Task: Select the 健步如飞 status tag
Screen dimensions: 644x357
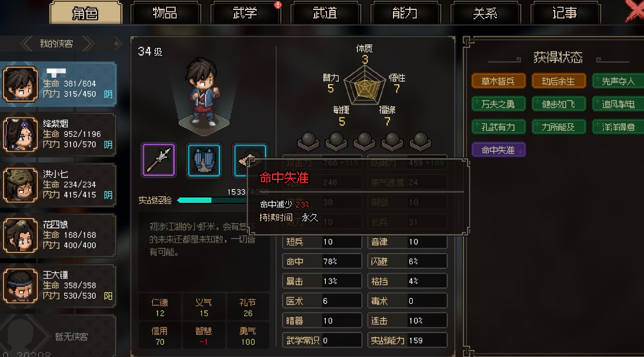Action: (559, 104)
